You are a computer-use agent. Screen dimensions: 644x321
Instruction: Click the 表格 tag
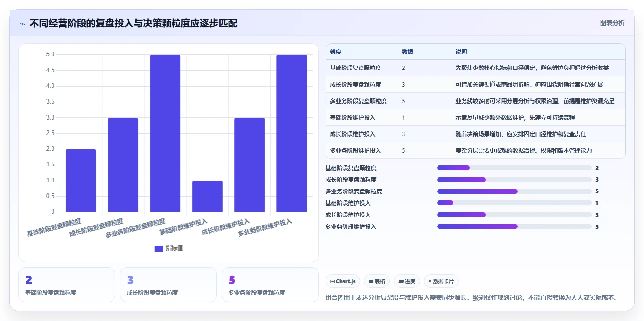(x=377, y=281)
